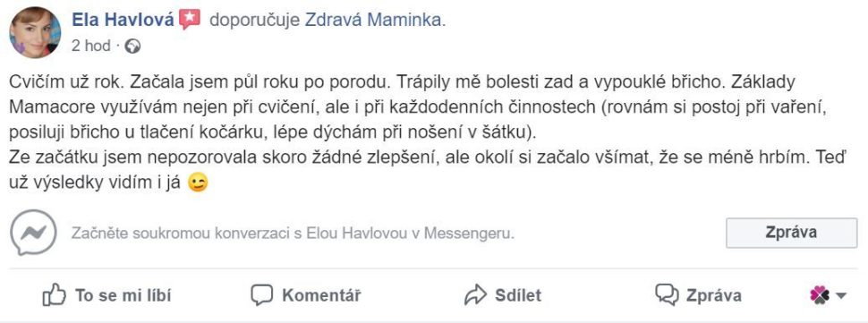The image size is (868, 323).
Task: Click the thumbs-up Like icon
Action: [x=54, y=295]
